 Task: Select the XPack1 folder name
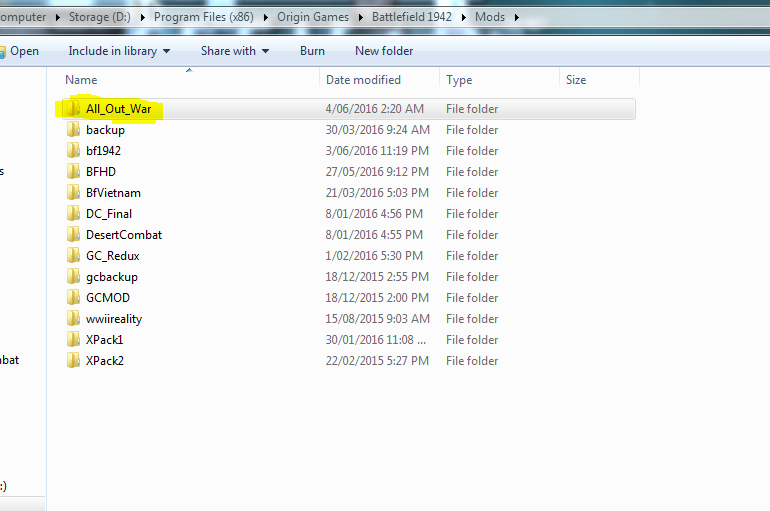click(104, 340)
